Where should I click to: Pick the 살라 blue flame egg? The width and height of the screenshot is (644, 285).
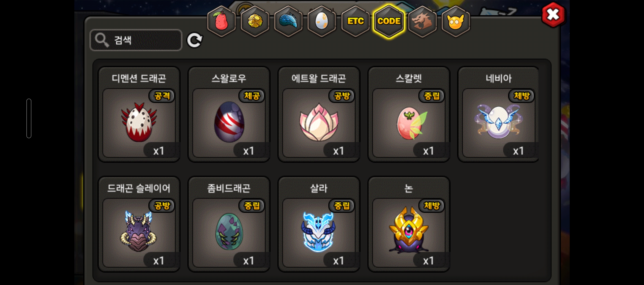point(319,224)
